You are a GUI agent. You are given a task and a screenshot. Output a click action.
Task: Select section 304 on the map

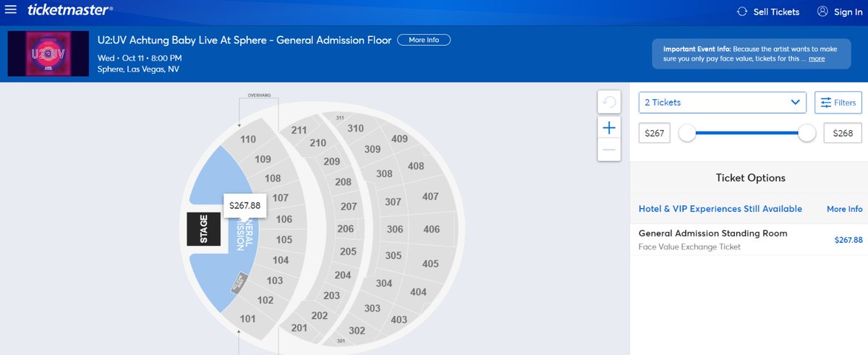tap(384, 283)
